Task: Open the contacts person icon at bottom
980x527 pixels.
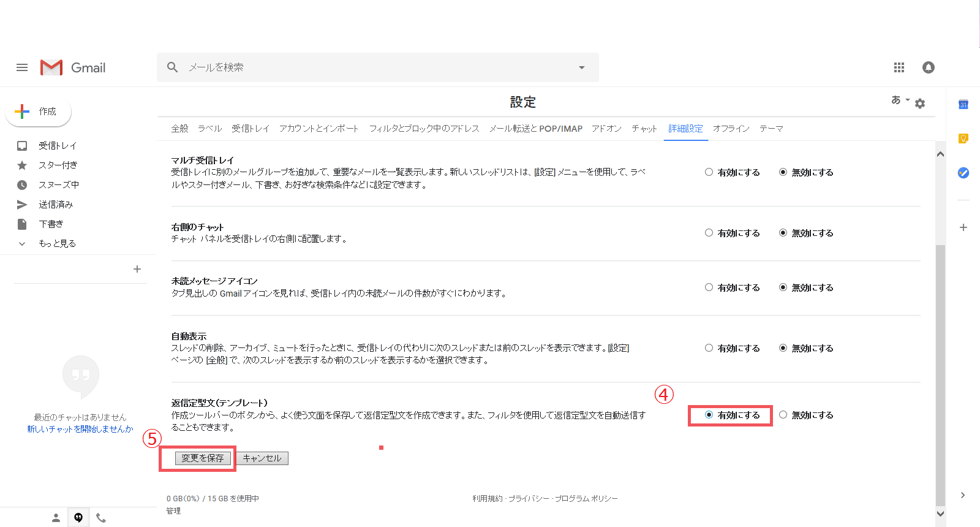Action: pyautogui.click(x=56, y=518)
